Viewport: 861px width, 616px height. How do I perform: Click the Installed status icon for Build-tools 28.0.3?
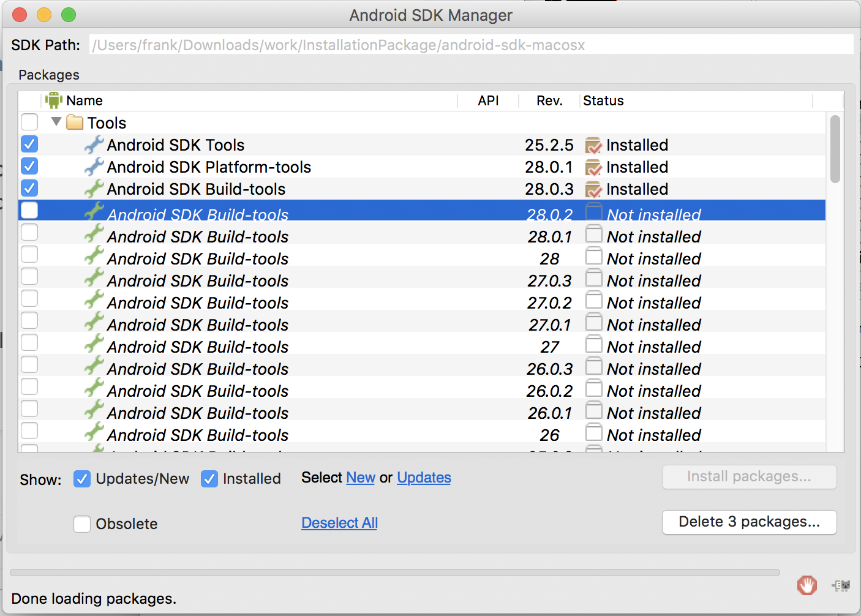[593, 190]
